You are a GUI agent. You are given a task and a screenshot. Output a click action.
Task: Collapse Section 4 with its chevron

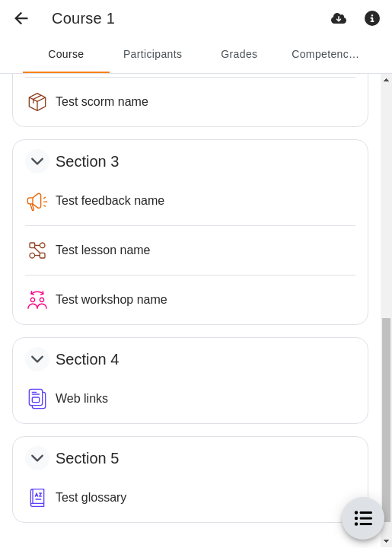tap(37, 359)
